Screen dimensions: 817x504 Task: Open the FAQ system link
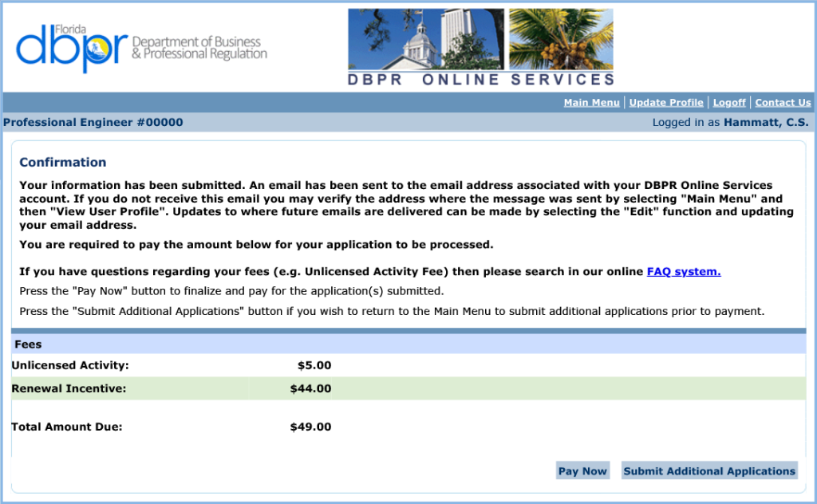pyautogui.click(x=683, y=271)
